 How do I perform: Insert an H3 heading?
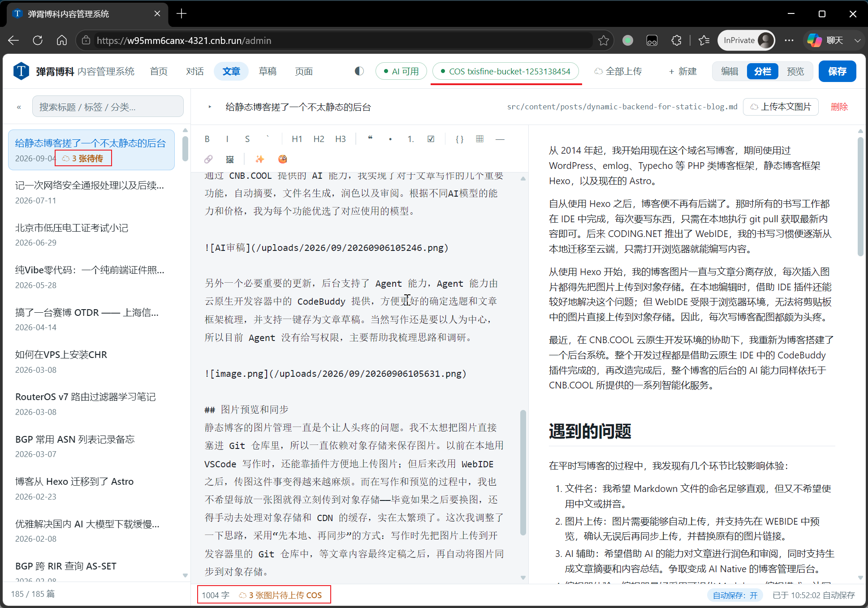[x=341, y=139]
